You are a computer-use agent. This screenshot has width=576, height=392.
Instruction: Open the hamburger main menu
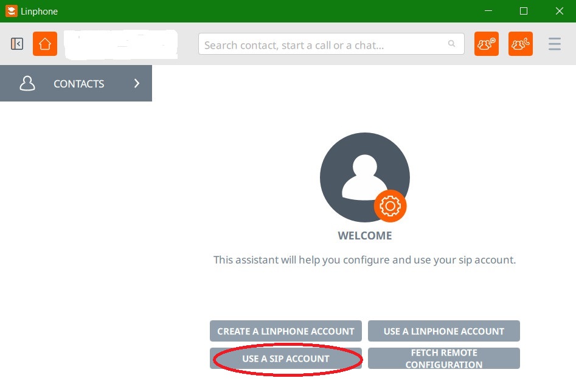pos(554,44)
